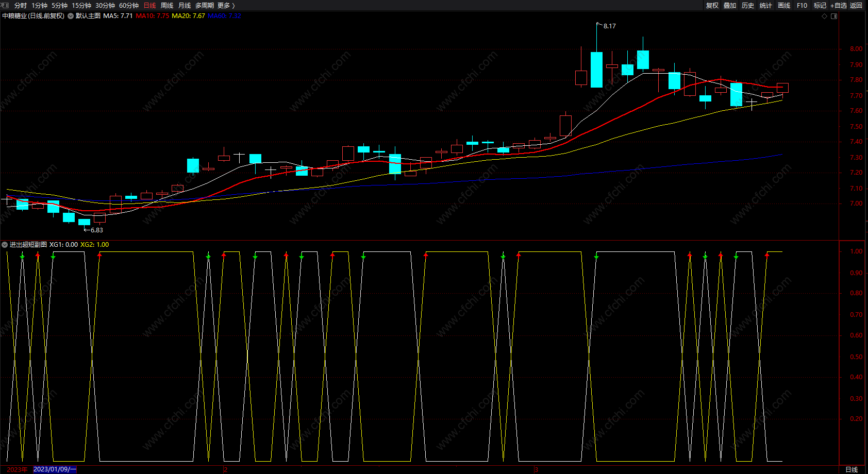Screen dimensions: 868x474
Task: Open the 统计 statistics button
Action: click(766, 6)
